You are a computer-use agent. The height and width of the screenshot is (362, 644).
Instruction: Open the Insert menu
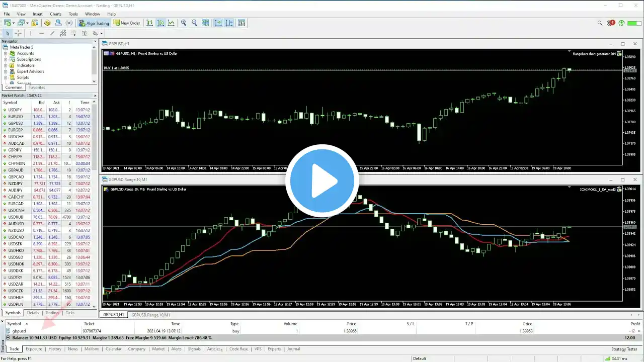(x=38, y=14)
